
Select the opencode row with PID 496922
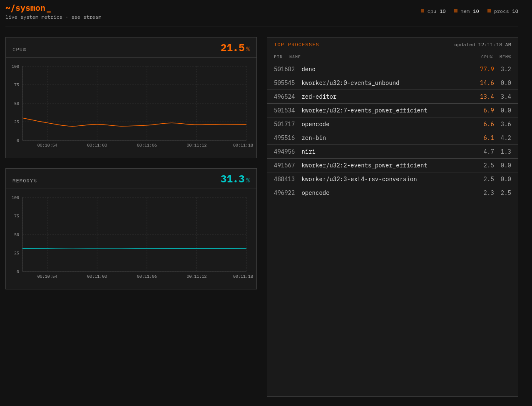[393, 193]
